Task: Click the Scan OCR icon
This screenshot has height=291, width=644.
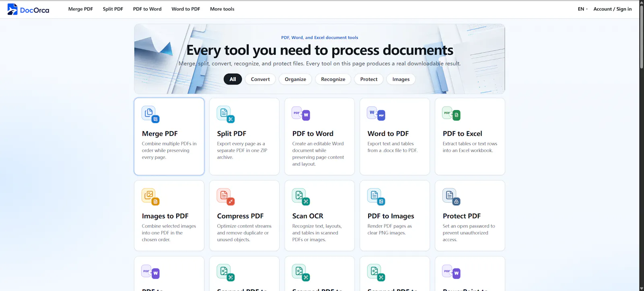Action: coord(301,197)
